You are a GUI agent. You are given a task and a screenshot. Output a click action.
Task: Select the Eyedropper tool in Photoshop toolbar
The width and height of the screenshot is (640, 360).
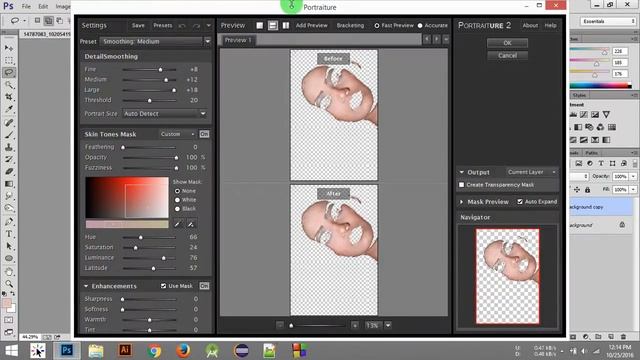[x=9, y=109]
